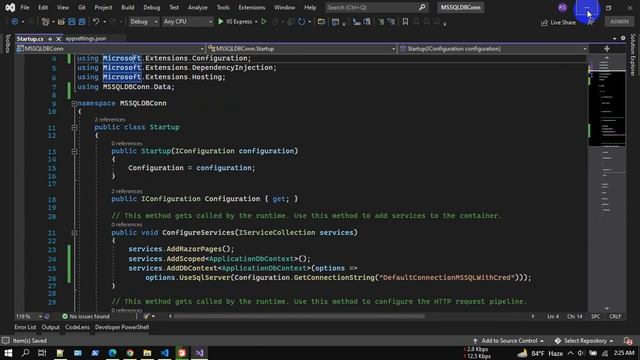Toggle SPC spaces indicator in status bar
The height and width of the screenshot is (360, 640).
click(596, 316)
